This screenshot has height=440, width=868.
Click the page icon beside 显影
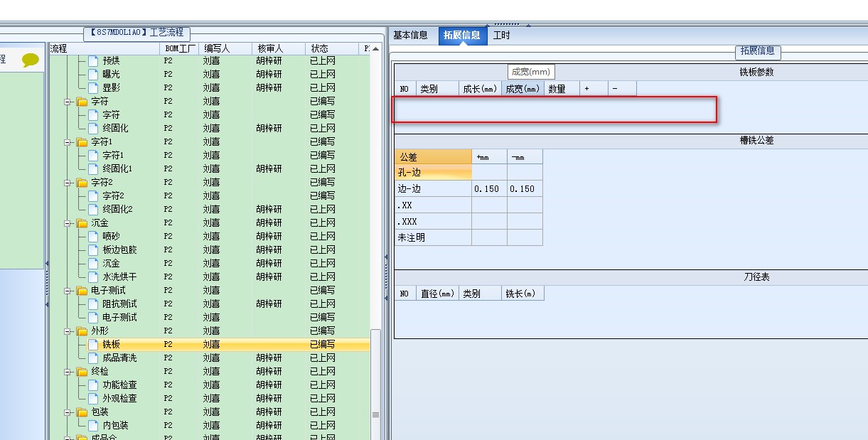[93, 88]
